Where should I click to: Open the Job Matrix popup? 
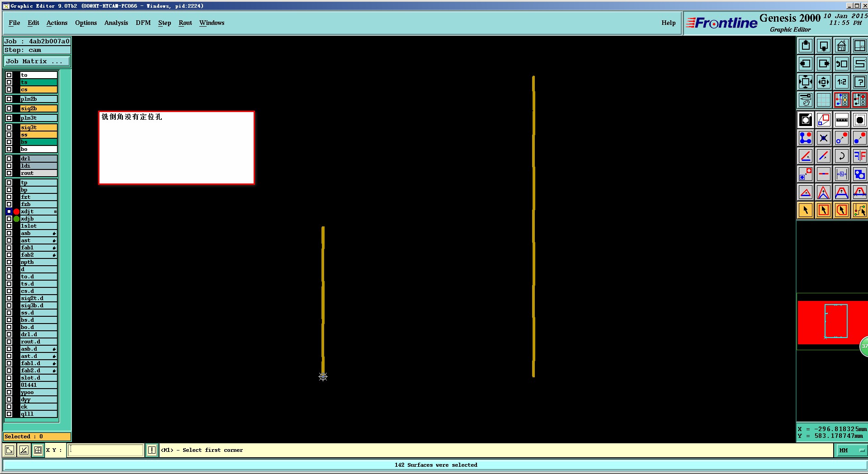pos(37,61)
